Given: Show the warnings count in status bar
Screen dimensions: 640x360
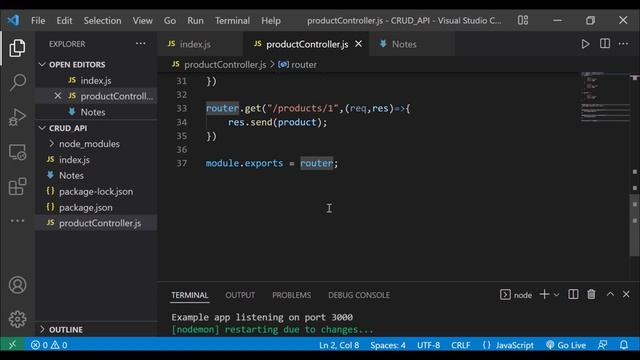Looking at the screenshot, I should (x=59, y=345).
